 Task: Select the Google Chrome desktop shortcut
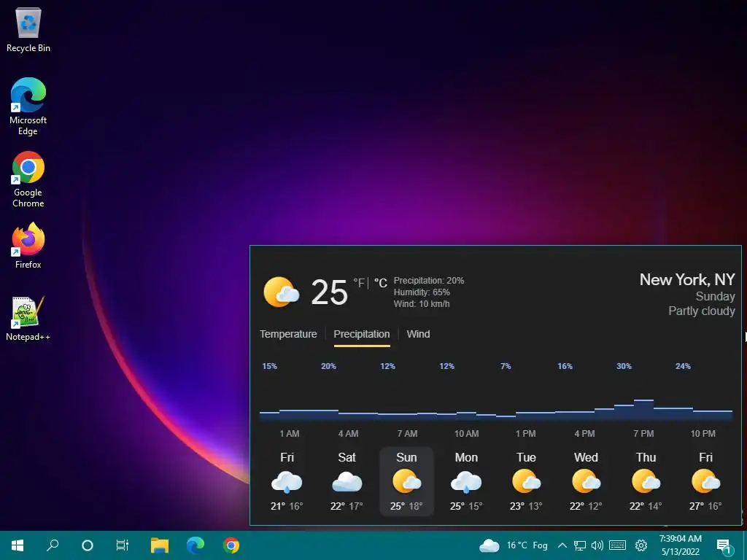tap(28, 179)
